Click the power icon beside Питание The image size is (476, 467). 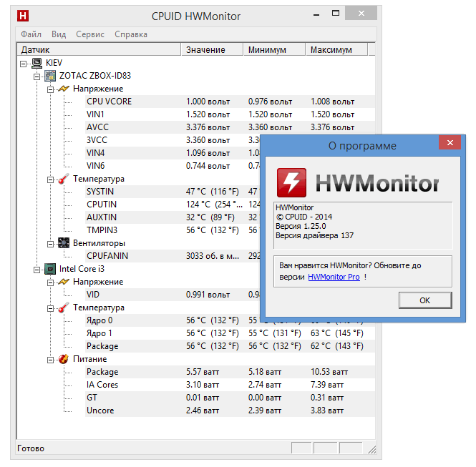pos(64,359)
